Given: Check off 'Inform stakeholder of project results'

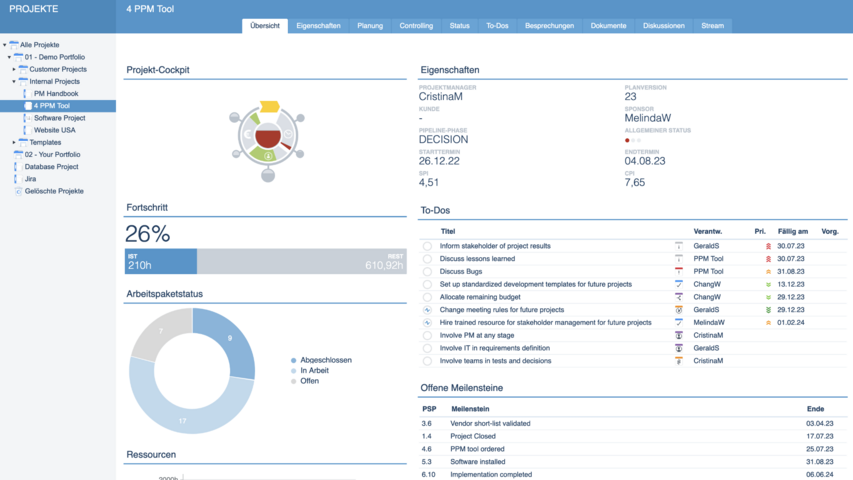Looking at the screenshot, I should [427, 246].
